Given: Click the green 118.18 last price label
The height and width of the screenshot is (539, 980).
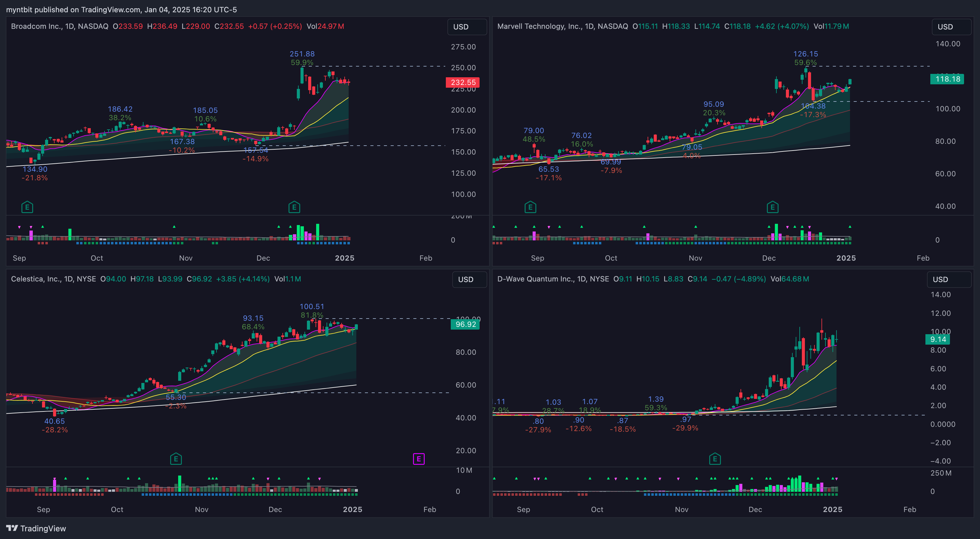Looking at the screenshot, I should (947, 79).
